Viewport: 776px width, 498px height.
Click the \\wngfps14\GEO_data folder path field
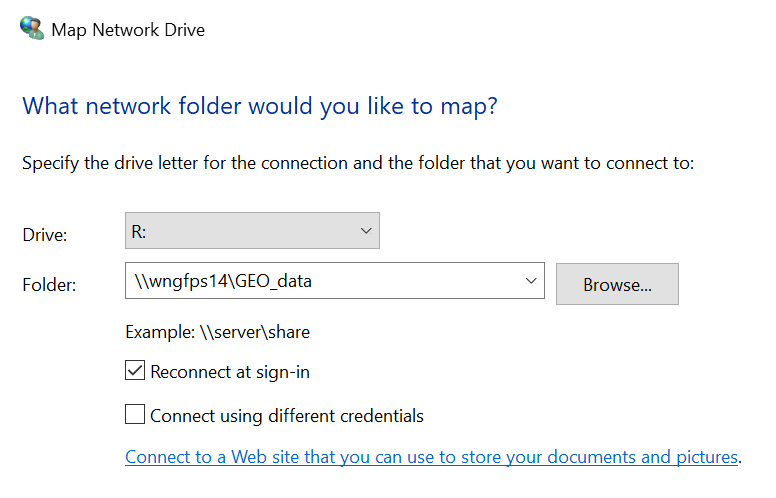click(x=320, y=282)
